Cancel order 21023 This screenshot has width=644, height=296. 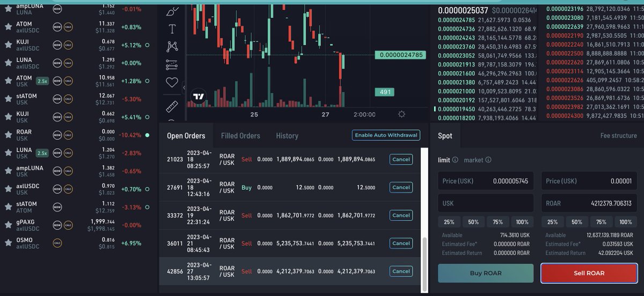[x=401, y=159]
